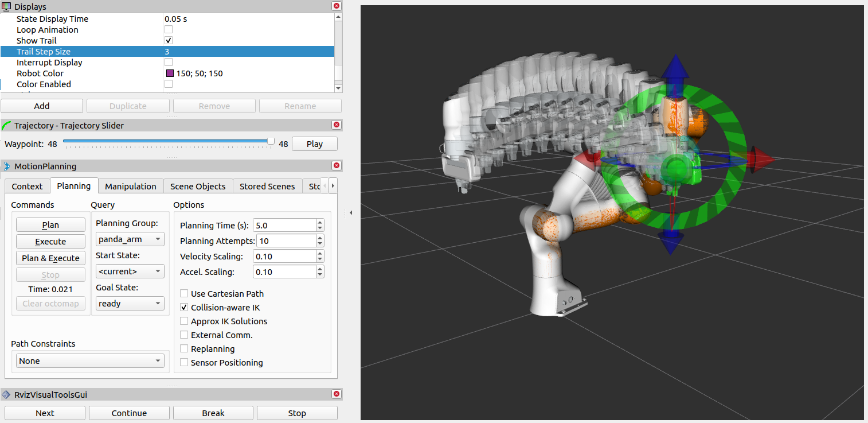Click the Plan & Execute button
Viewport: 868px width, 423px height.
coord(50,258)
